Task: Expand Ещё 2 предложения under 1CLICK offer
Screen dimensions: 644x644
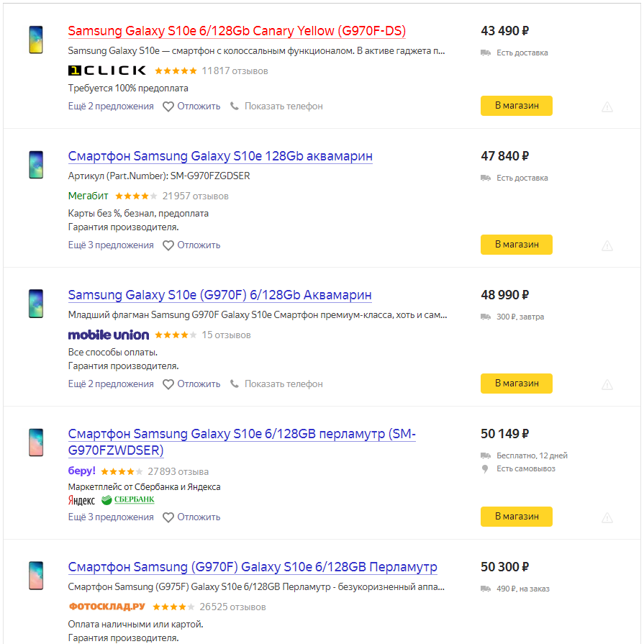Action: pos(111,106)
